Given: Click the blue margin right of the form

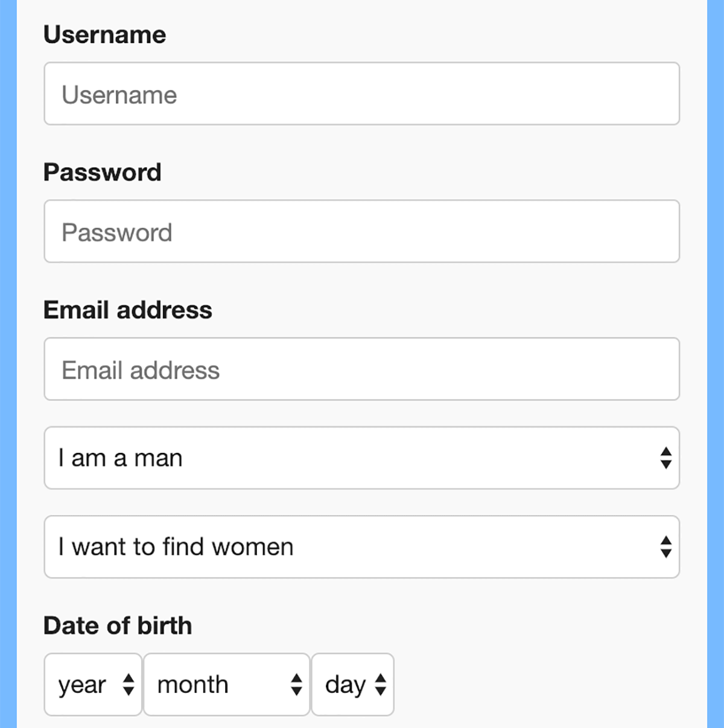Looking at the screenshot, I should pos(716,362).
